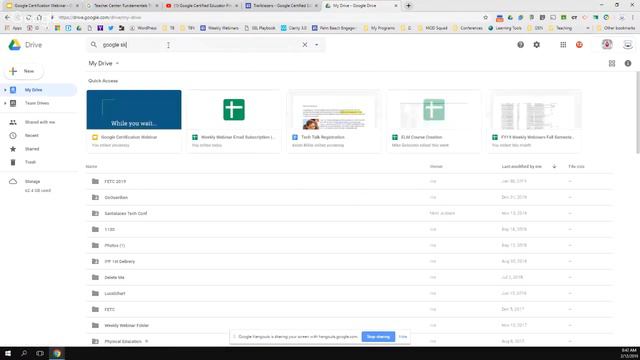The height and width of the screenshot is (360, 640).
Task: Switch to Teacher Center Fundamentals tab
Action: coord(122,6)
